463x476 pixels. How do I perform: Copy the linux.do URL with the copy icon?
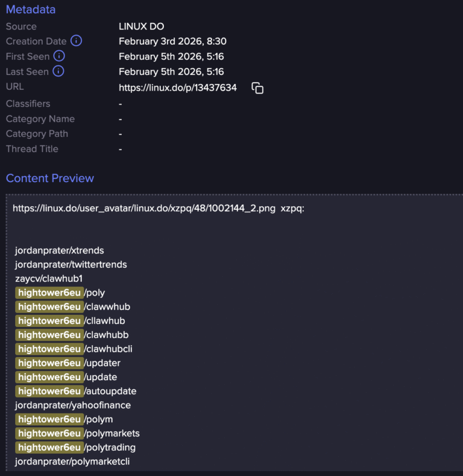257,88
